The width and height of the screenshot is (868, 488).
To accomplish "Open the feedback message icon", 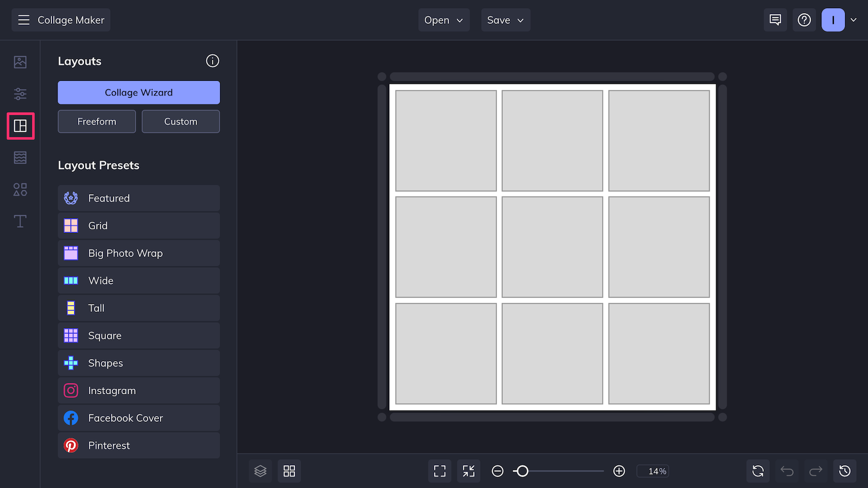I will click(x=775, y=20).
